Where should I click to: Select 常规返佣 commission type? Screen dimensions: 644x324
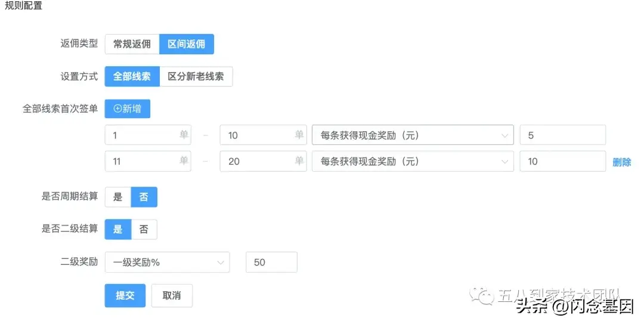coord(132,44)
